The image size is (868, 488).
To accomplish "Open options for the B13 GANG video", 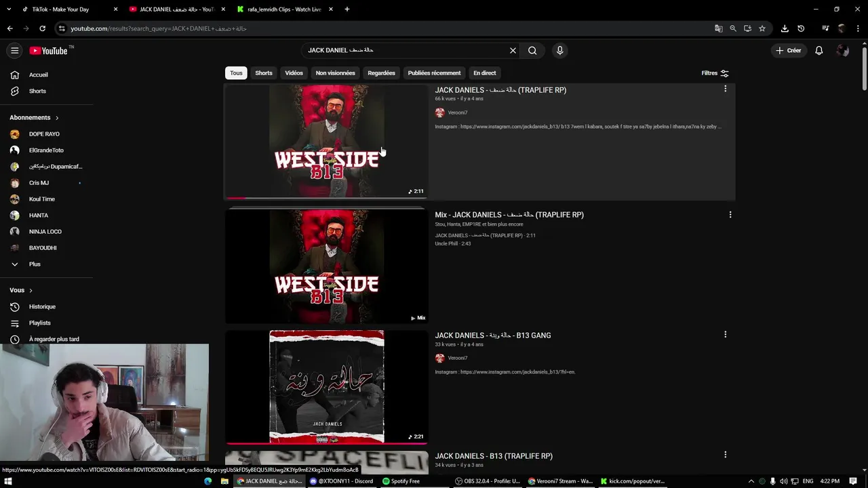I will point(725,334).
